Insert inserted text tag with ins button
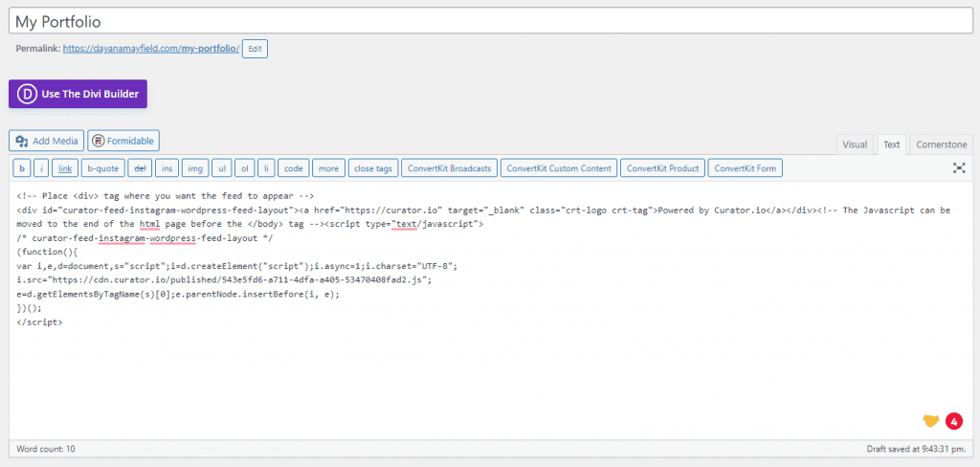The image size is (980, 467). [167, 168]
